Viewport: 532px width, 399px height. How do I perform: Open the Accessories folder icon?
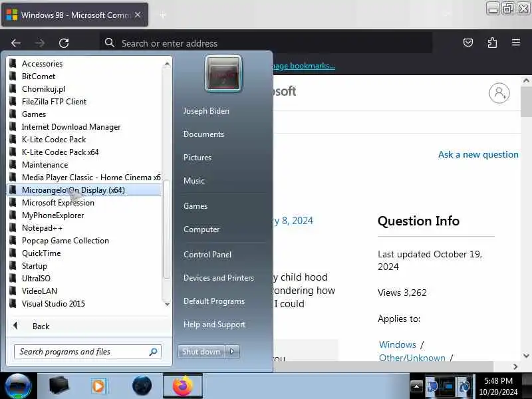(13, 63)
